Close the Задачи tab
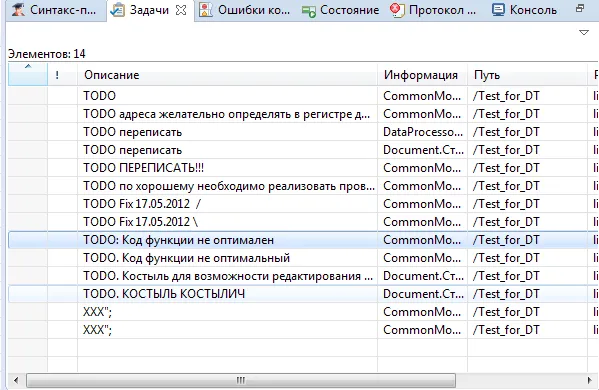Viewport: 599px width, 390px height. pyautogui.click(x=181, y=10)
